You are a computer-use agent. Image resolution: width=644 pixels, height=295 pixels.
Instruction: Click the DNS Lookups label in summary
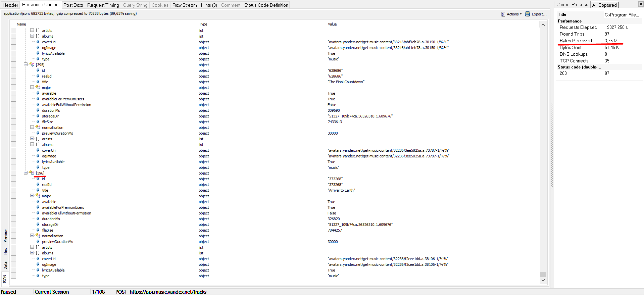click(574, 54)
